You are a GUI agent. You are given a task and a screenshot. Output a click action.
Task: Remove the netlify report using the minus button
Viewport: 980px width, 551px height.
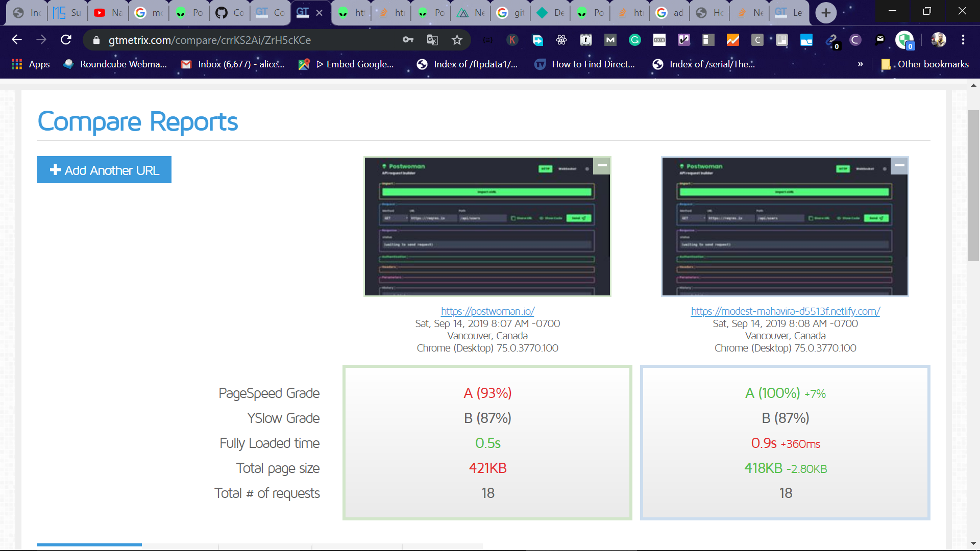pos(899,165)
